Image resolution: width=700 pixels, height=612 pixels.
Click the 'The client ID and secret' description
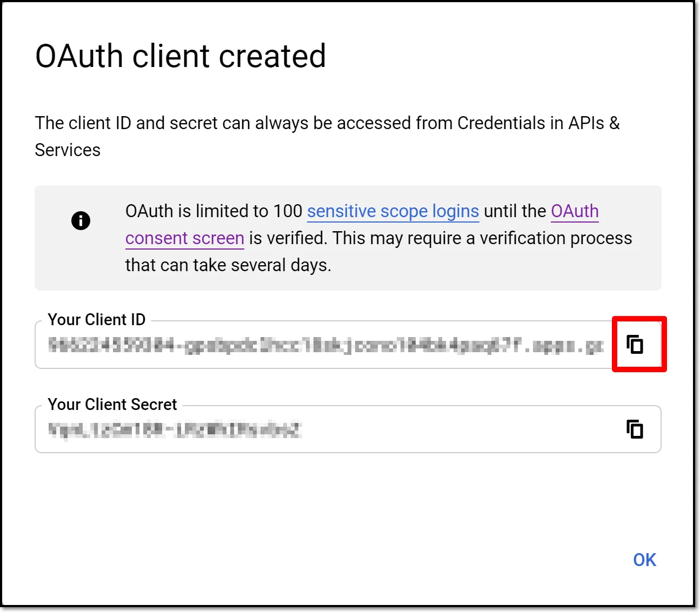coord(328,136)
